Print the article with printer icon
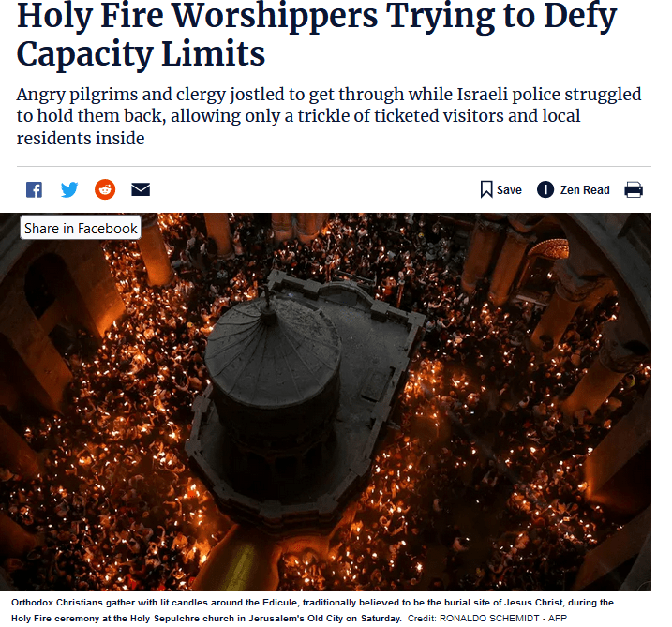Screen dimensions: 672x627 634,189
